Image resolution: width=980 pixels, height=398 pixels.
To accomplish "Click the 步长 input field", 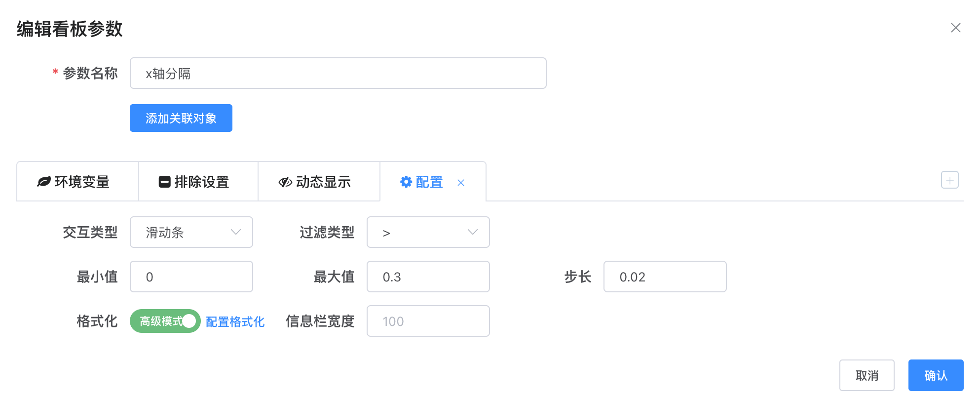I will point(665,277).
